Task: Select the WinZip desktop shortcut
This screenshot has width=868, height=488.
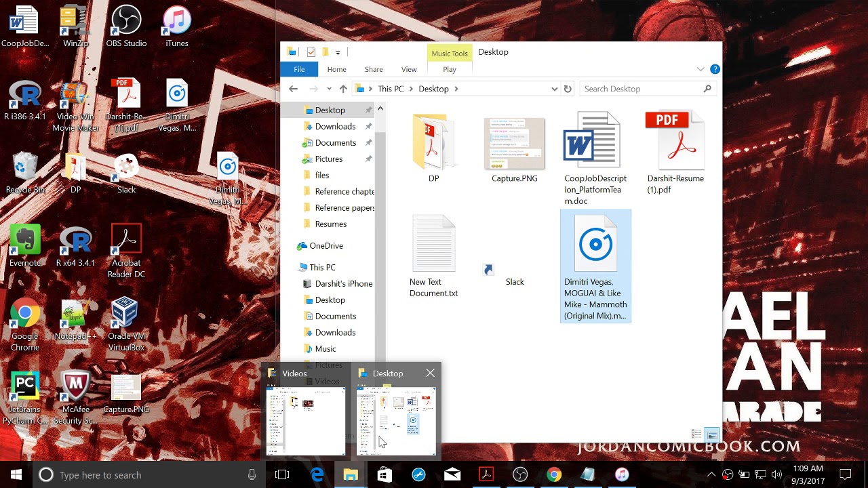Action: (75, 27)
